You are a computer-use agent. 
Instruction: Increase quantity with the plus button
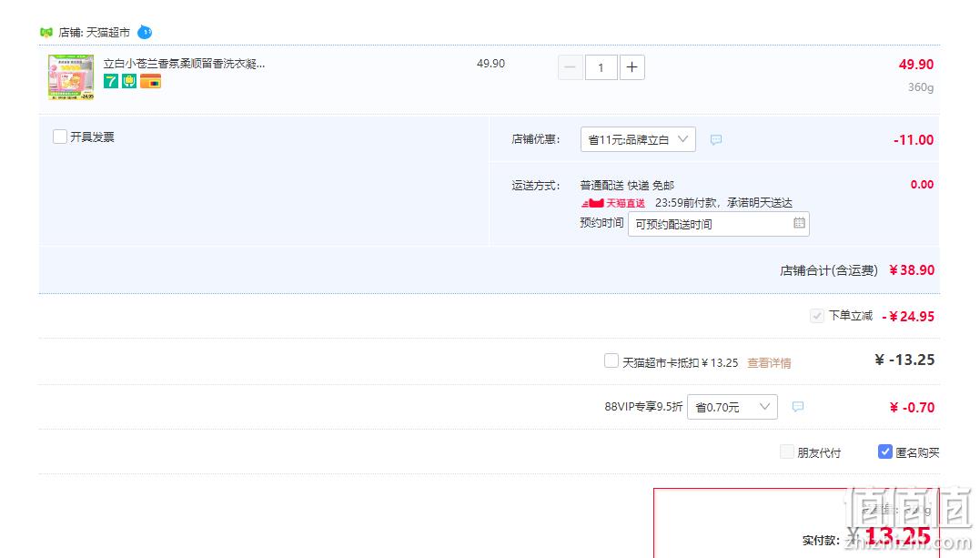pyautogui.click(x=631, y=67)
